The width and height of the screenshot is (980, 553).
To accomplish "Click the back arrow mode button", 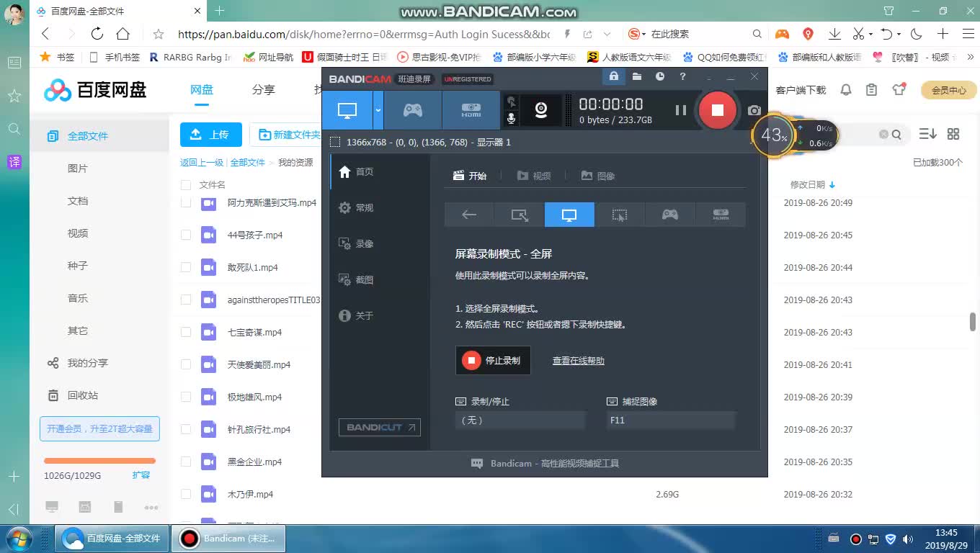I will pyautogui.click(x=469, y=215).
